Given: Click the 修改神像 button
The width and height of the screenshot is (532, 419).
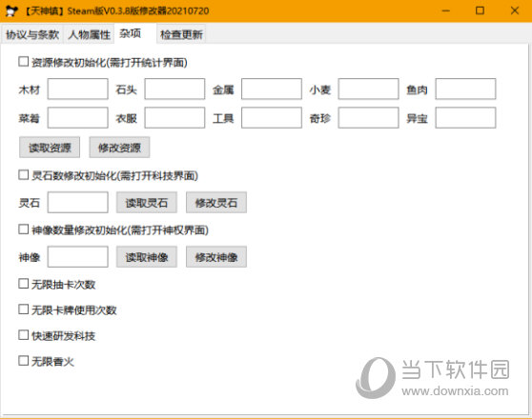Looking at the screenshot, I should pyautogui.click(x=216, y=257).
